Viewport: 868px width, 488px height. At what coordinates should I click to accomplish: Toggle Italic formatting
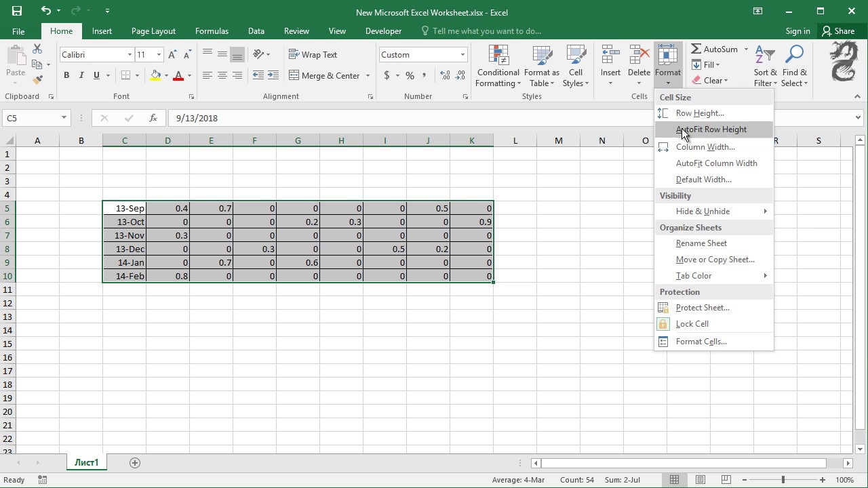click(x=81, y=75)
